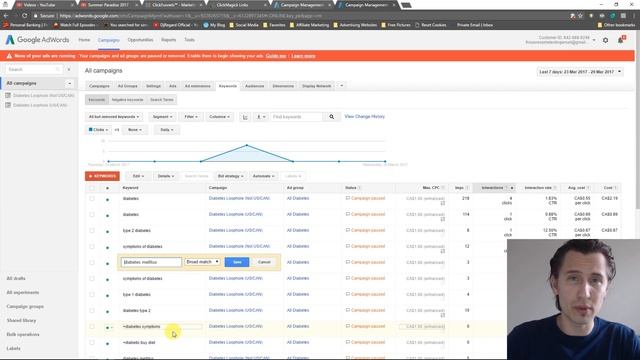Tick checkbox for first symptoms of diabetes row
Screen dimensions: 640x360
point(92,247)
